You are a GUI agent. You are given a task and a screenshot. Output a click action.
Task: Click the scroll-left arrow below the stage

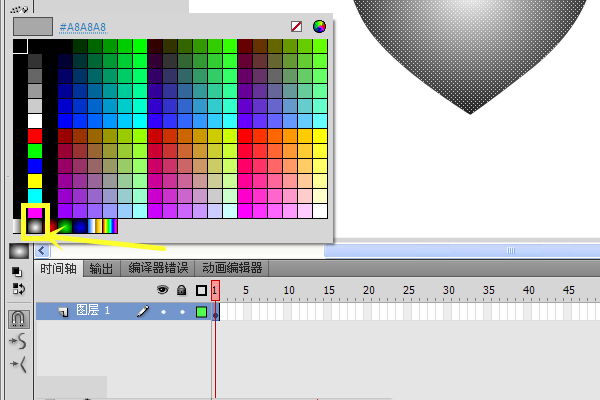(x=42, y=251)
